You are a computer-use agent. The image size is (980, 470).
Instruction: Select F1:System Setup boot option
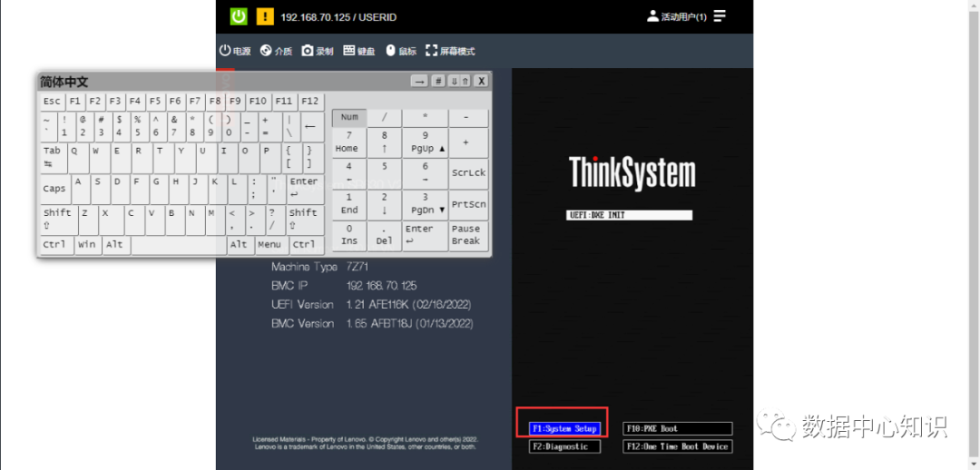564,429
